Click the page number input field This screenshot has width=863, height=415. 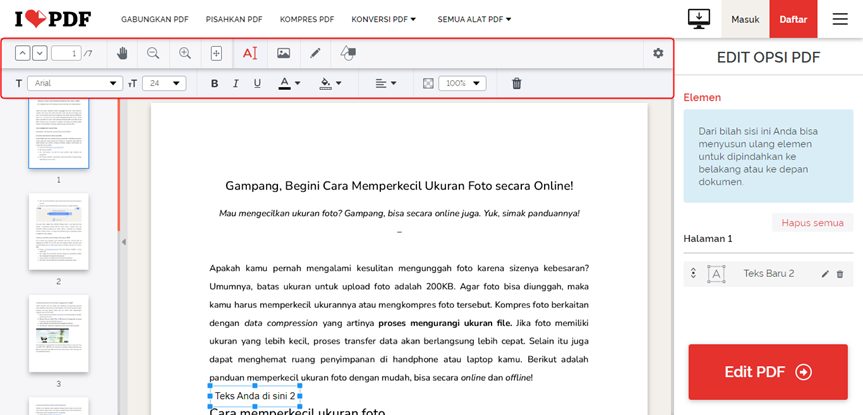click(x=66, y=53)
